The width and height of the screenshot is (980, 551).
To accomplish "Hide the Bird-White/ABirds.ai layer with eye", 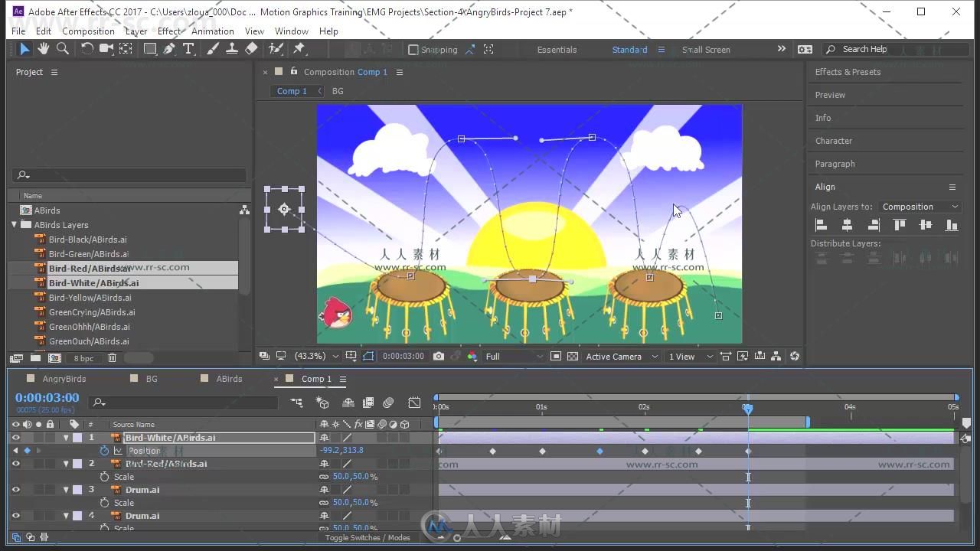I will click(15, 438).
